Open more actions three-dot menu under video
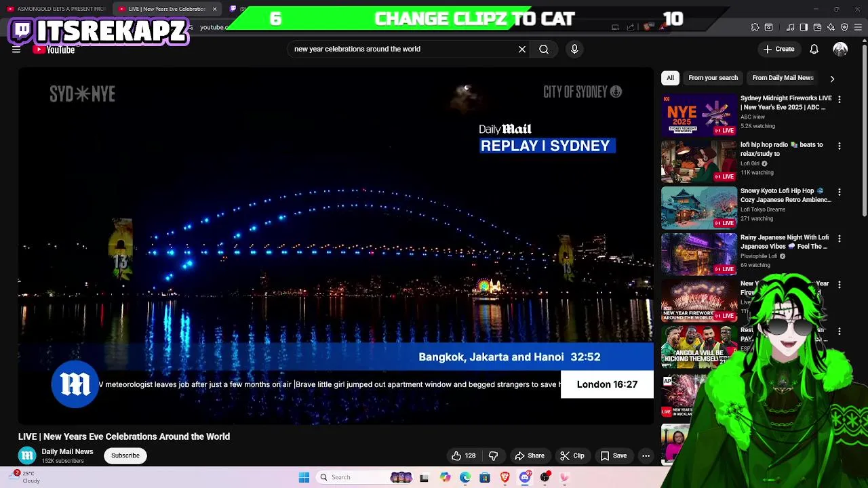 (x=646, y=456)
